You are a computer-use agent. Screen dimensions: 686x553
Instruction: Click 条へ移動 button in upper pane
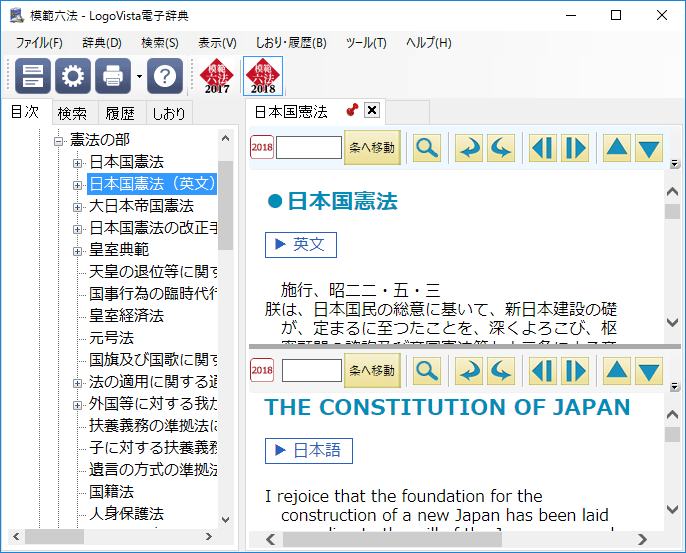click(372, 147)
